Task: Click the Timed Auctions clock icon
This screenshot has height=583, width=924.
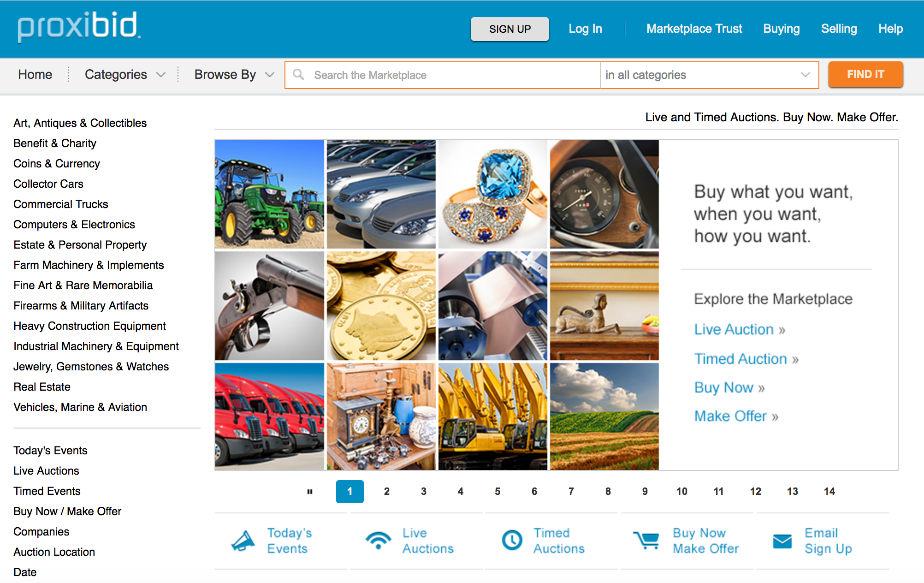Action: (512, 540)
